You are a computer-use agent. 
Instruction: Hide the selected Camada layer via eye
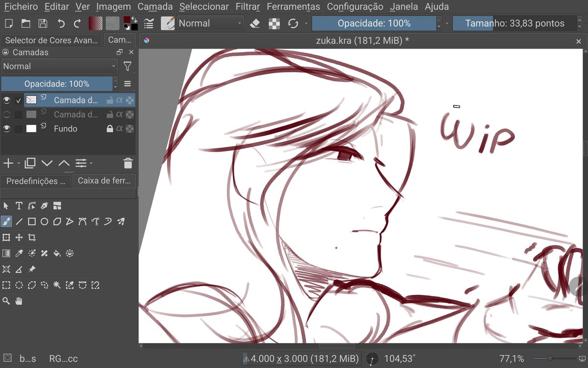click(6, 100)
